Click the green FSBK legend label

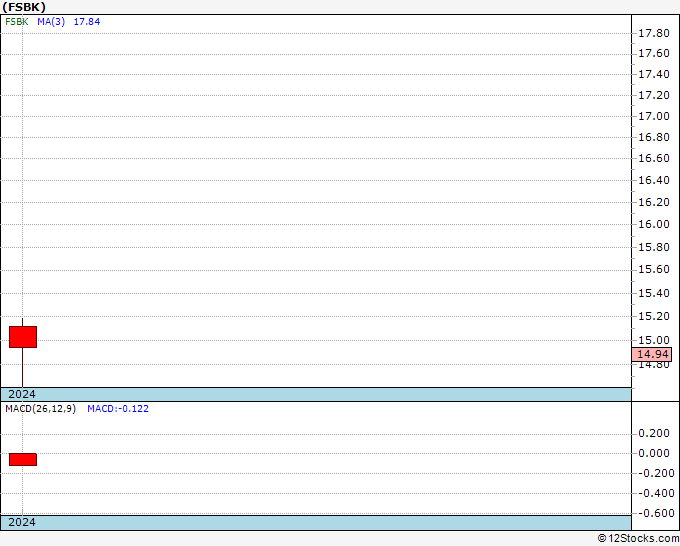[16, 22]
